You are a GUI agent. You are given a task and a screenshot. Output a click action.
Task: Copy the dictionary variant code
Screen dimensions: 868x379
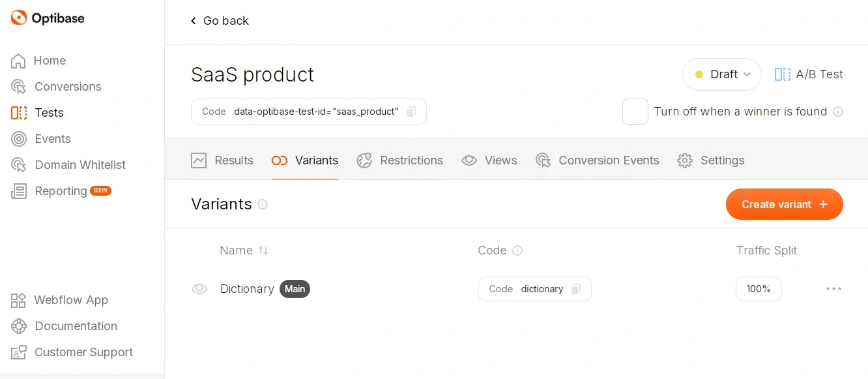click(x=576, y=289)
